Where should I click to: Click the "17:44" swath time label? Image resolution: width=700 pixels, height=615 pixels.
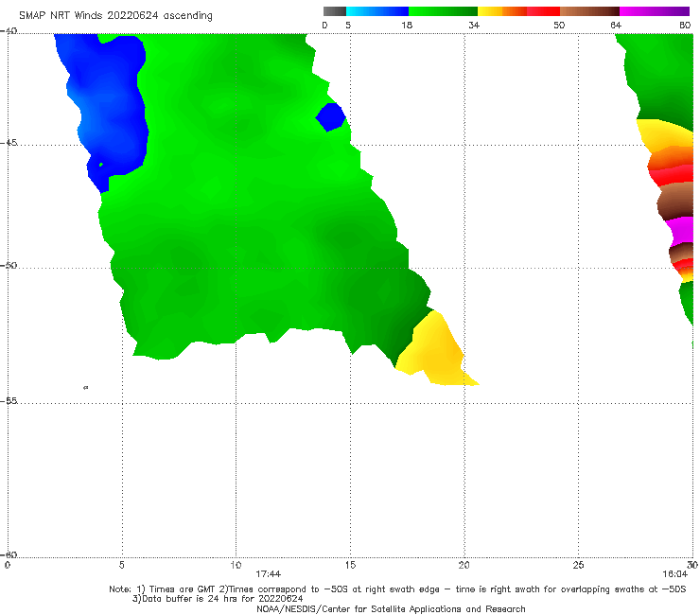click(x=269, y=574)
